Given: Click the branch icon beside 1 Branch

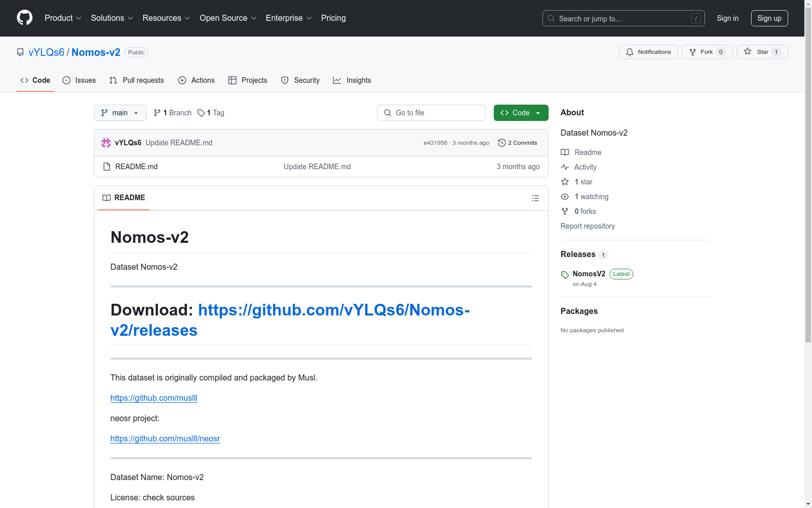Looking at the screenshot, I should [157, 113].
